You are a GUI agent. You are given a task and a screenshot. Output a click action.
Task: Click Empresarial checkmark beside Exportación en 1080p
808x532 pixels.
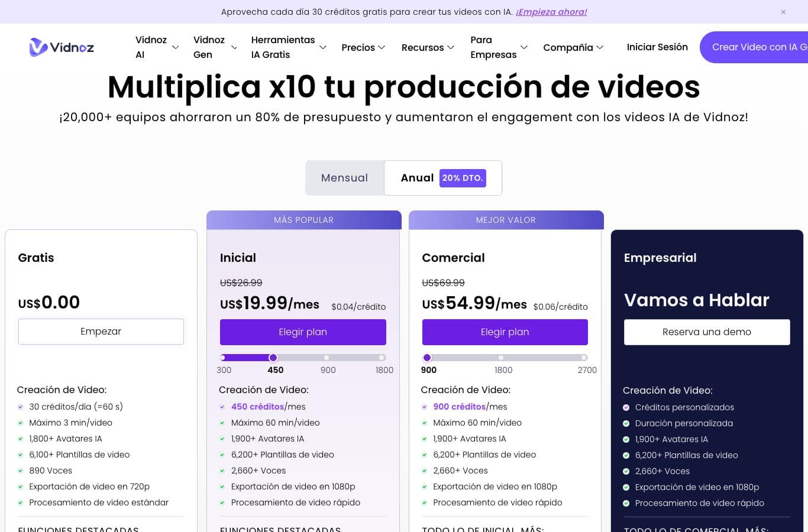tap(626, 487)
